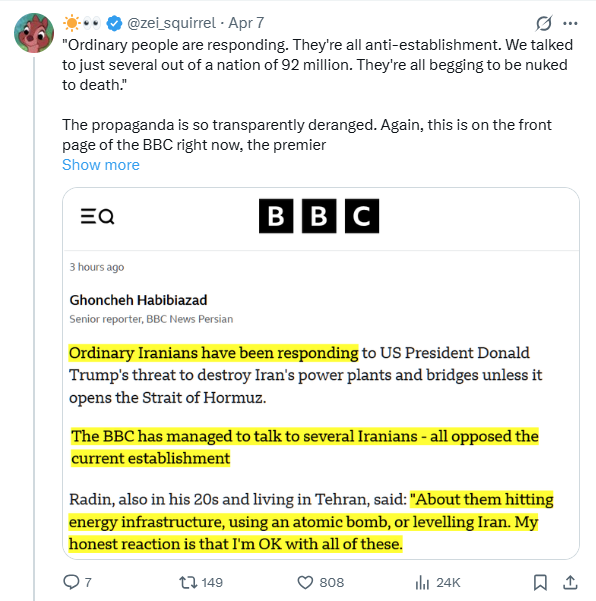Click the blue verified badge

click(x=114, y=23)
